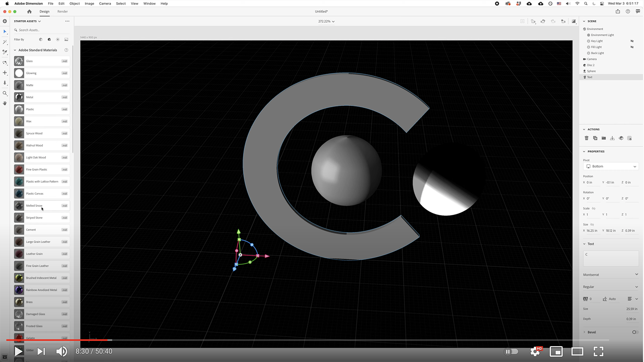Open the Starter Assets panel dropdown
Screen dimensions: 644x362
(x=27, y=21)
